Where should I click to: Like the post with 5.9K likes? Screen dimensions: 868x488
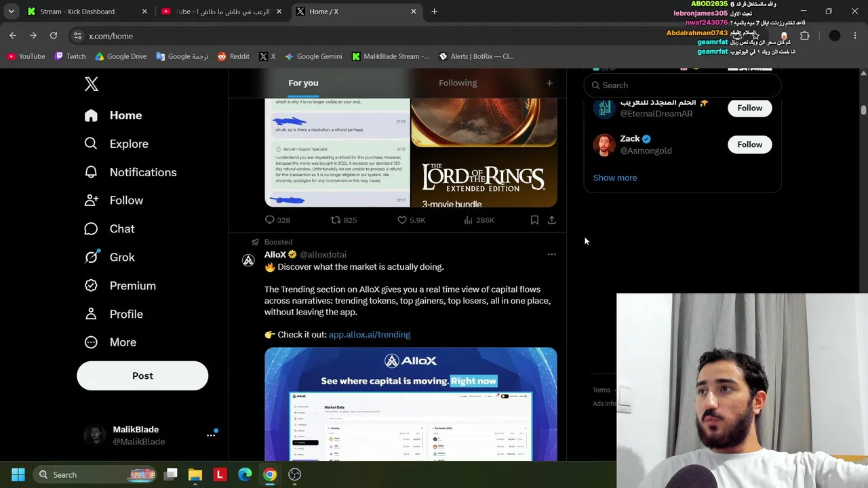click(x=411, y=220)
